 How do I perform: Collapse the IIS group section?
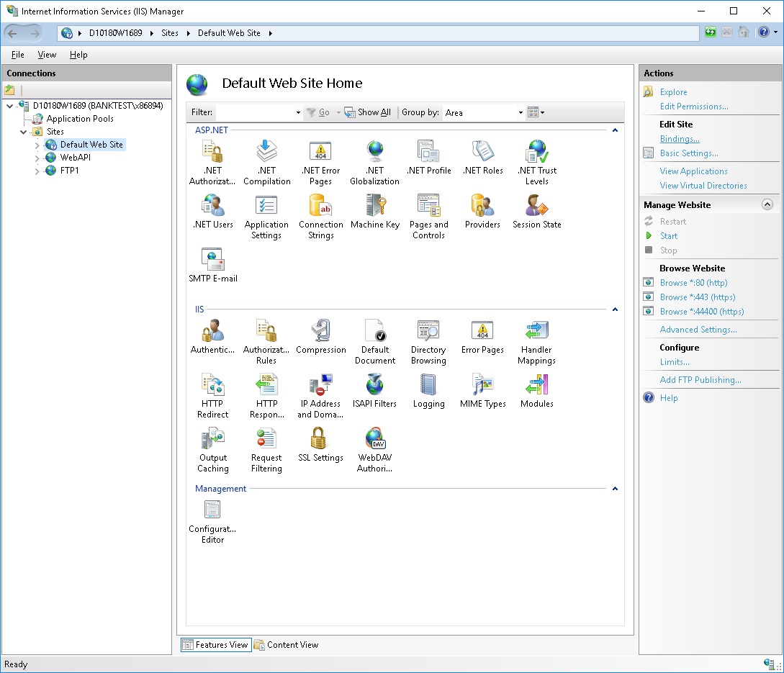pos(615,310)
